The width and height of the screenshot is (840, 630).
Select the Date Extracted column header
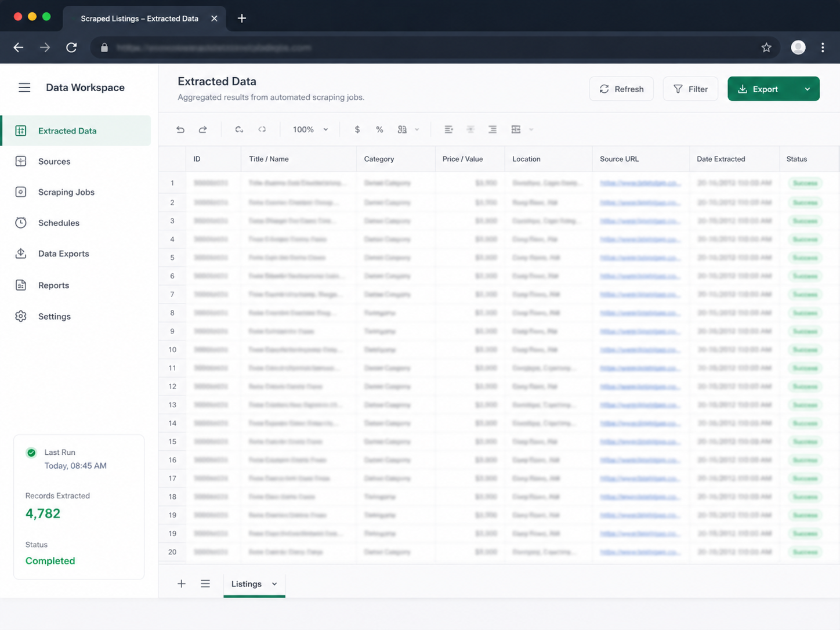(734, 159)
